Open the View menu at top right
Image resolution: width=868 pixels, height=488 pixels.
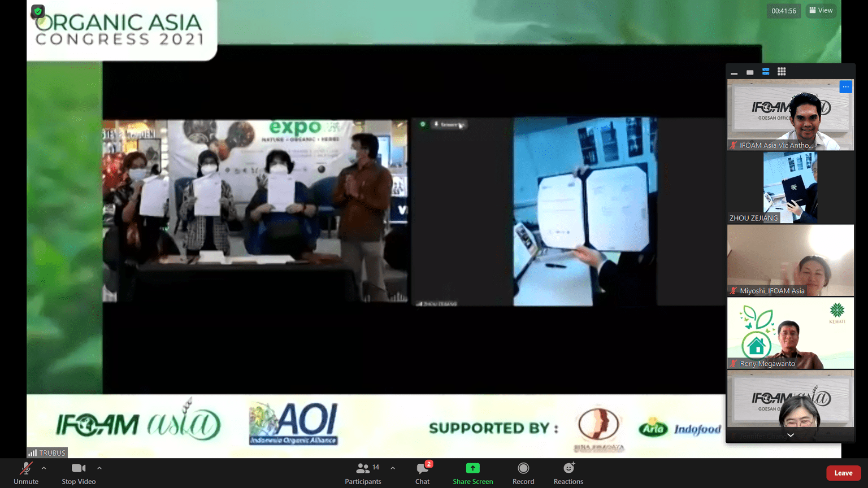[x=821, y=10]
